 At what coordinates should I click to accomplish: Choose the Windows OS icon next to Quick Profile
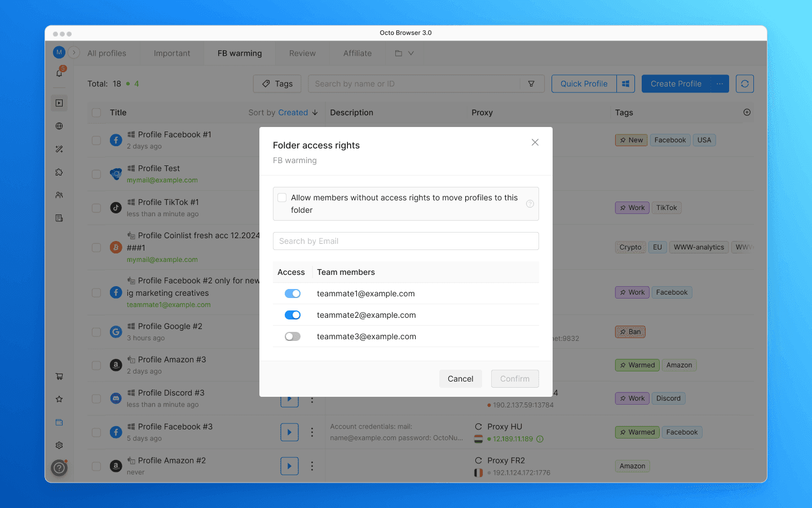(x=626, y=84)
